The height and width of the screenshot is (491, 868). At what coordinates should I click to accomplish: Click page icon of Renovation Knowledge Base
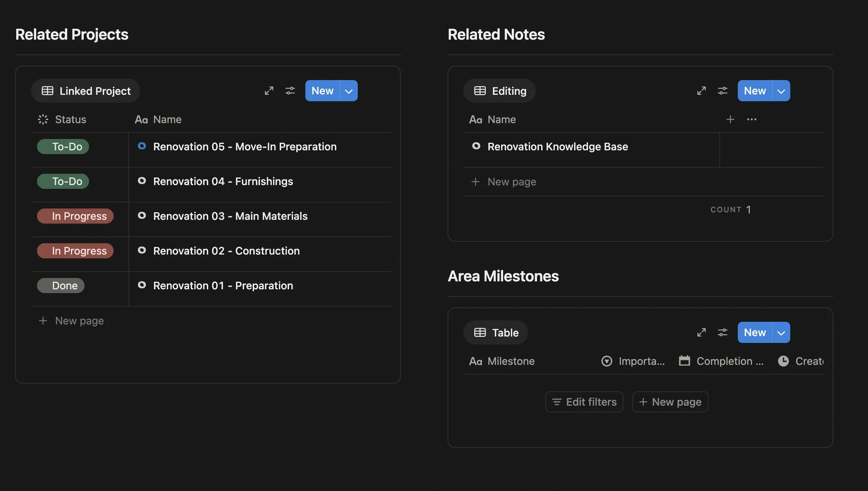coord(476,146)
